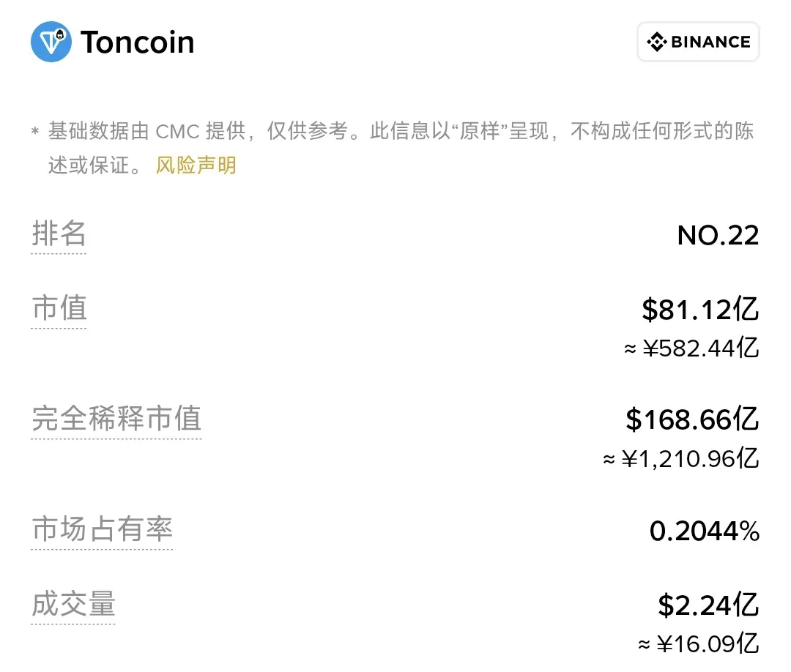Click the asterisk before the disclaimer
Image resolution: width=791 pixels, height=672 pixels.
[x=35, y=132]
